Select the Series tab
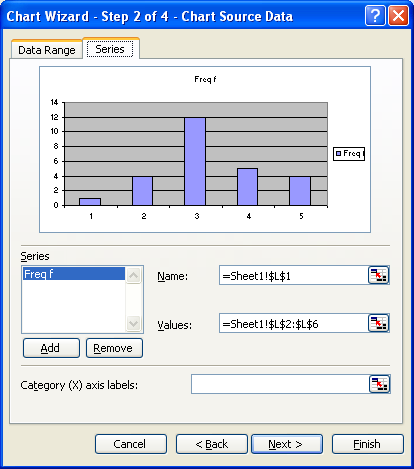Viewport: 414px width, 469px height. tap(110, 49)
